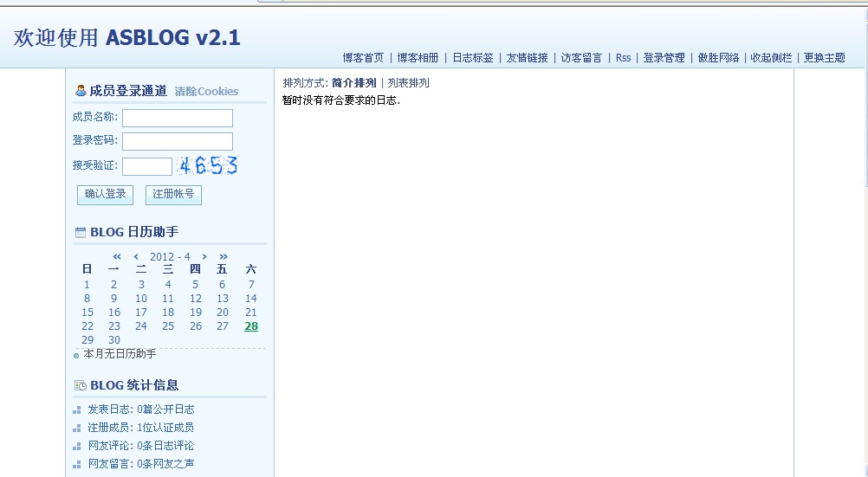Click the 2012 - 4 month label

[x=170, y=257]
